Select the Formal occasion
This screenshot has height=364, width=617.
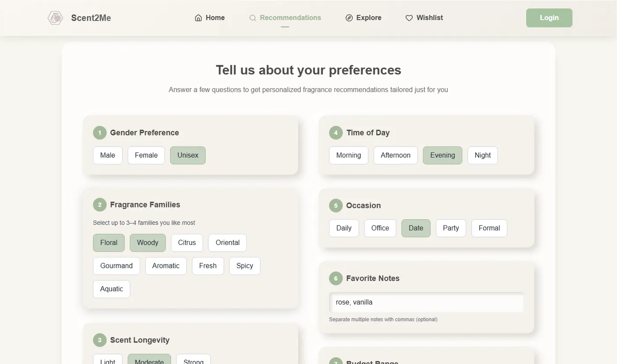(x=489, y=228)
